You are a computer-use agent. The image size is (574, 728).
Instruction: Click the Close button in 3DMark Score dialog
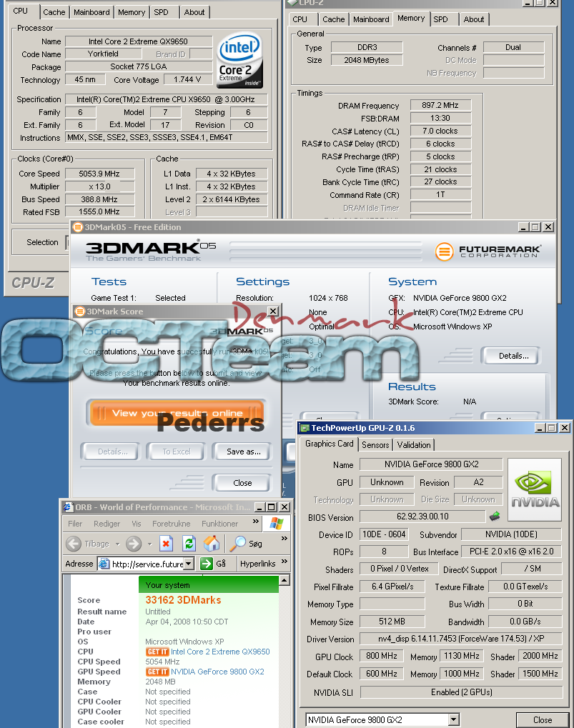point(242,483)
